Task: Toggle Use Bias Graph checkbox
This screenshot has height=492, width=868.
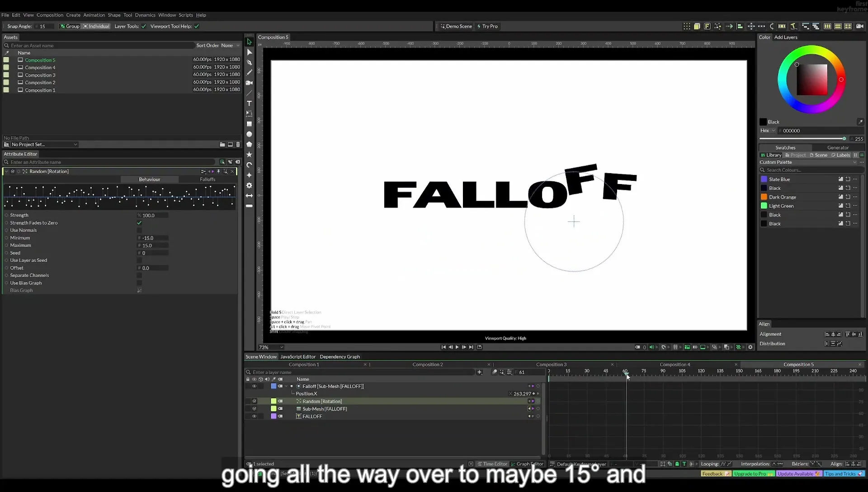Action: [139, 283]
